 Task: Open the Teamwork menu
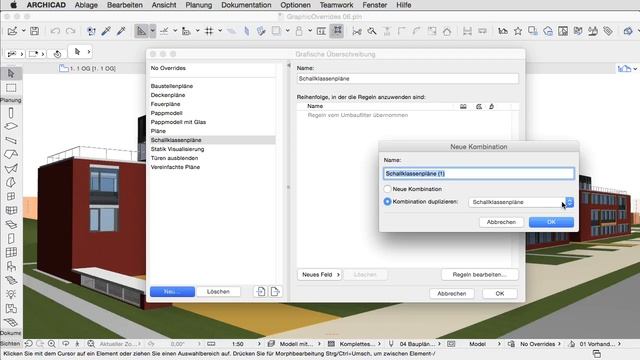[336, 5]
